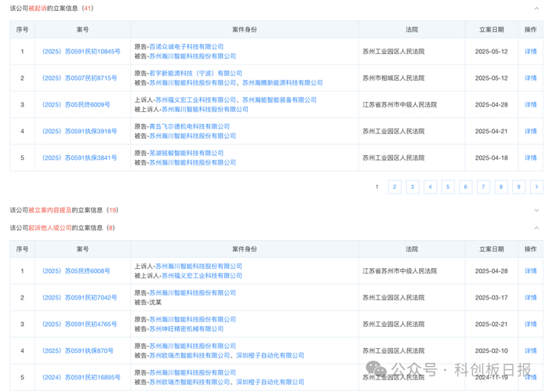This screenshot has height=392, width=549.
Task: View 详情 for case 民终6008号
Action: pos(530,271)
